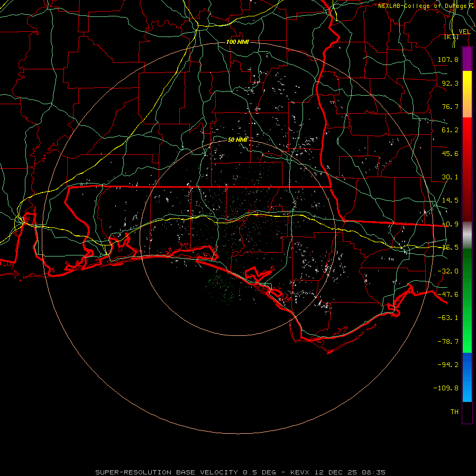
Task: Click the -47.6 velocity scale value
Action: (448, 295)
